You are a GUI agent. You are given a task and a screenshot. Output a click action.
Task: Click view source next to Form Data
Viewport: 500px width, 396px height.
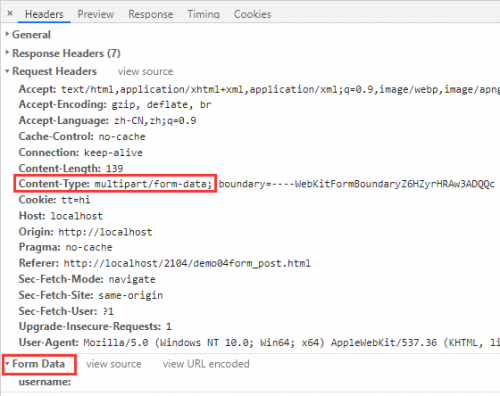pyautogui.click(x=114, y=364)
